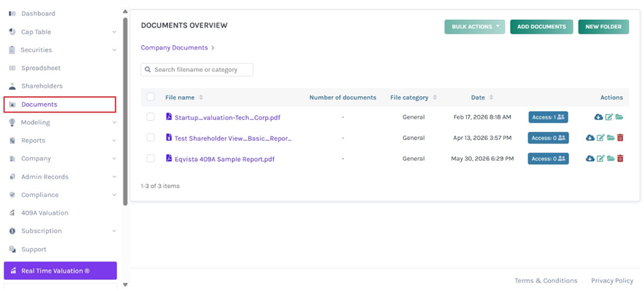Click the General category of Eqvista 409A row
Screen dimensions: 644x291
[414, 159]
